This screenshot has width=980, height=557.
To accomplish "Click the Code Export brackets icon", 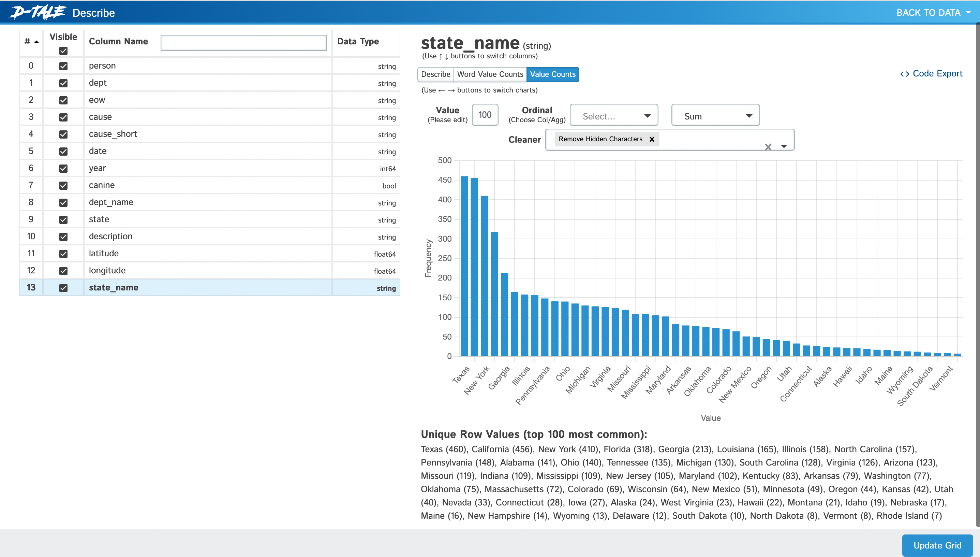I will pos(904,74).
